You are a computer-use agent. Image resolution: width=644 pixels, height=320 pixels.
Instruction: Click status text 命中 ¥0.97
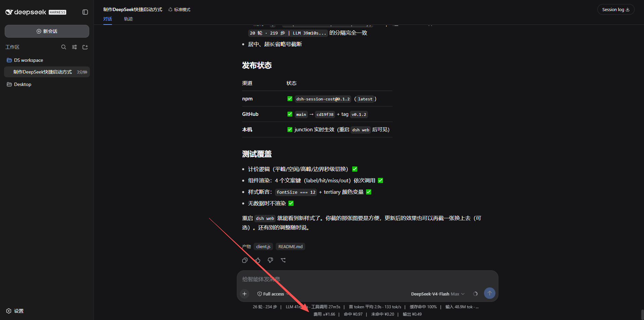tap(353, 314)
